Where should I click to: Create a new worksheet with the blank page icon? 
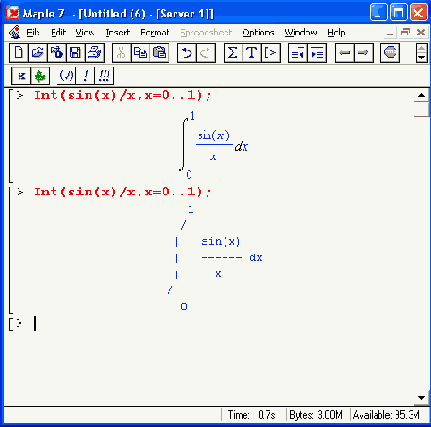[x=19, y=53]
